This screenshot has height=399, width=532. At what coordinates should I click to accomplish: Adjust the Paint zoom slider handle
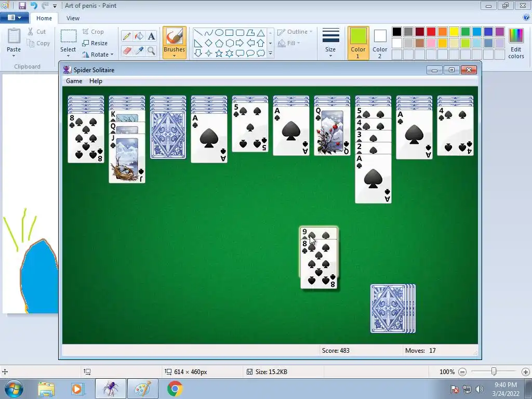point(494,372)
